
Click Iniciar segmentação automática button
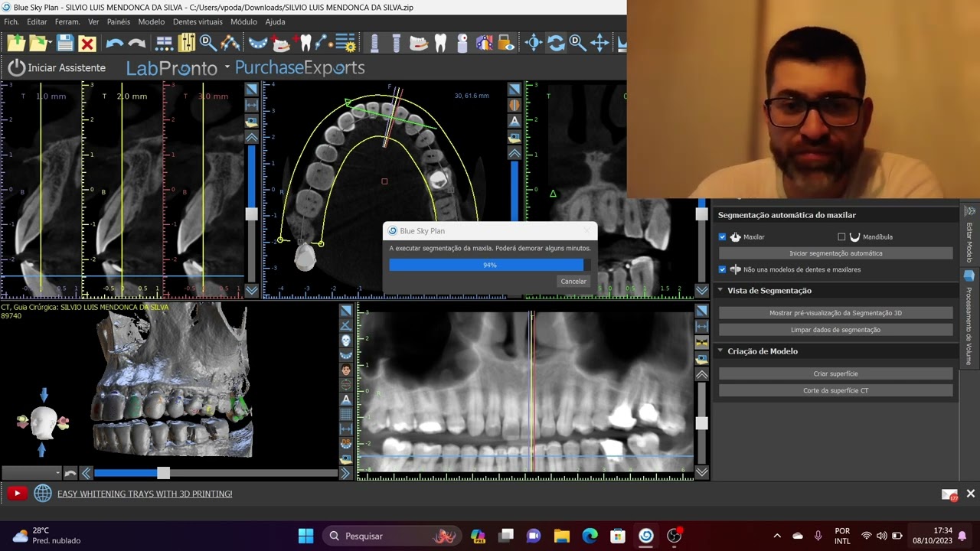click(x=836, y=253)
